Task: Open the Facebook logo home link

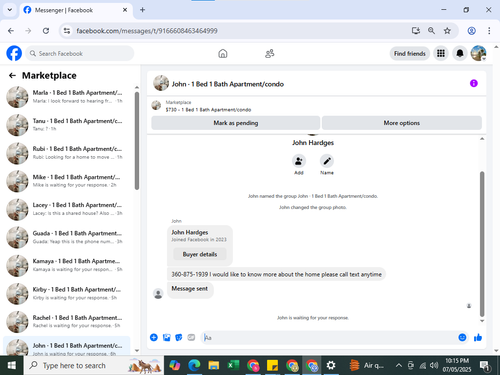Action: 14,53
